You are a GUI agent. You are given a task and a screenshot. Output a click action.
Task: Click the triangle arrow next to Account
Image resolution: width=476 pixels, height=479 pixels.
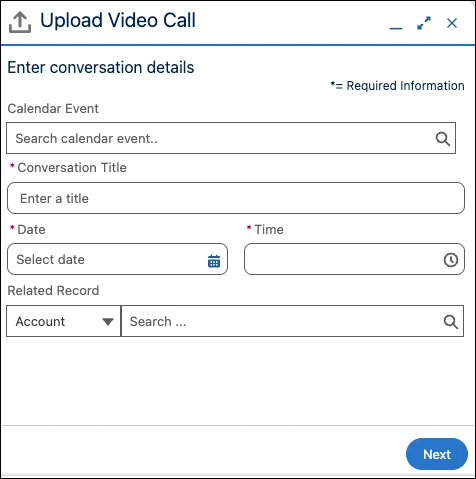[x=108, y=322]
